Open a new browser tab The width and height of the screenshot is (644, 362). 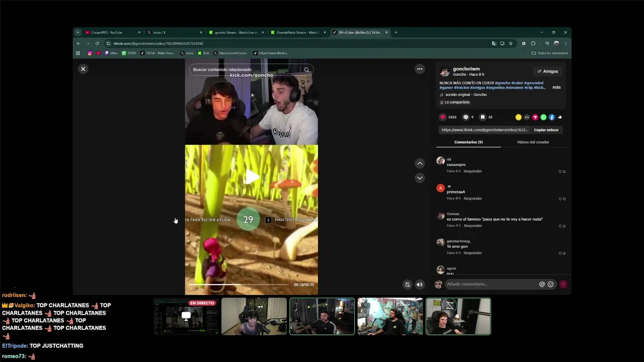tap(395, 33)
